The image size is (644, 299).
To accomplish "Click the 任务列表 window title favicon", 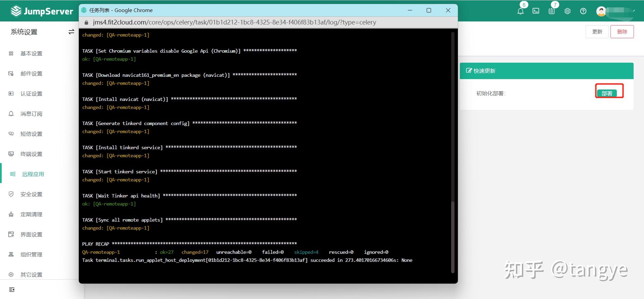I will pos(84,10).
